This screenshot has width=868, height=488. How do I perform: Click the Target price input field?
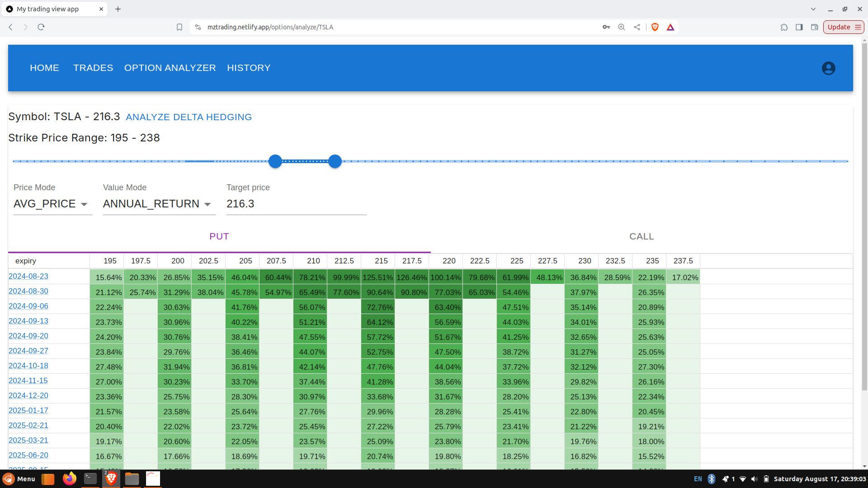coord(296,204)
